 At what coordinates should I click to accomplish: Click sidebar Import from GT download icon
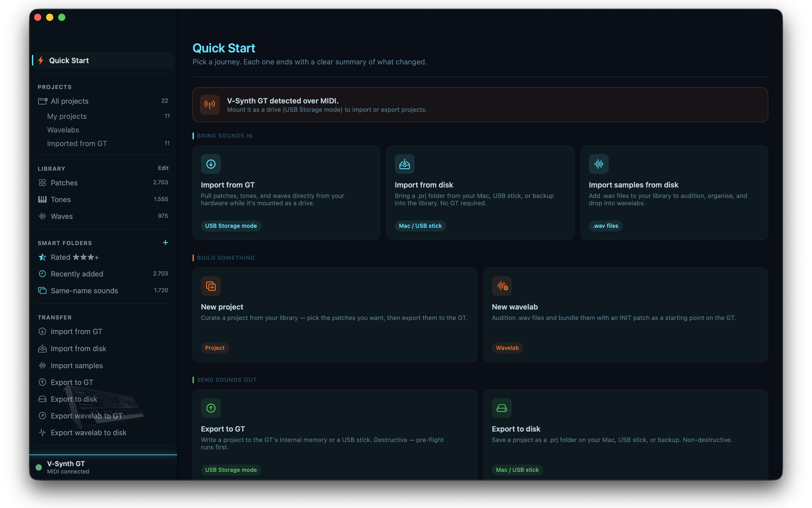pyautogui.click(x=42, y=332)
